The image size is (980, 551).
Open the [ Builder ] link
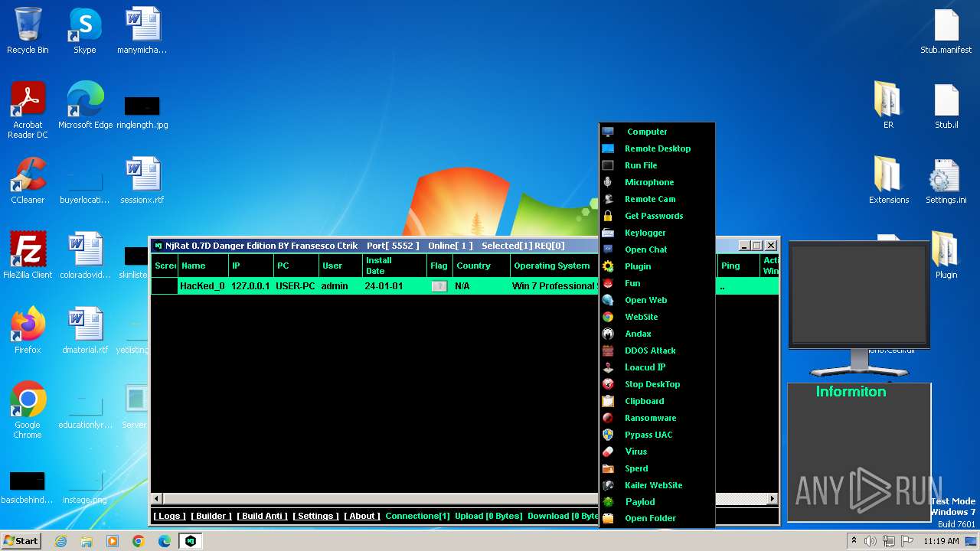(x=211, y=516)
